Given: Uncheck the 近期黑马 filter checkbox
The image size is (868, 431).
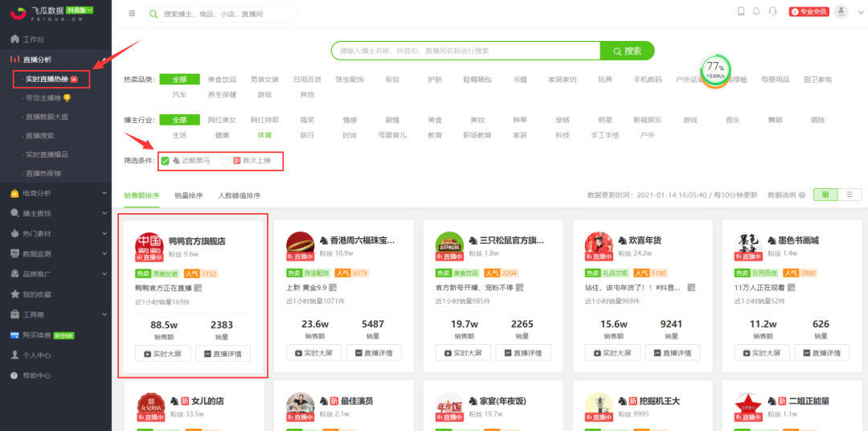Looking at the screenshot, I should click(x=165, y=161).
